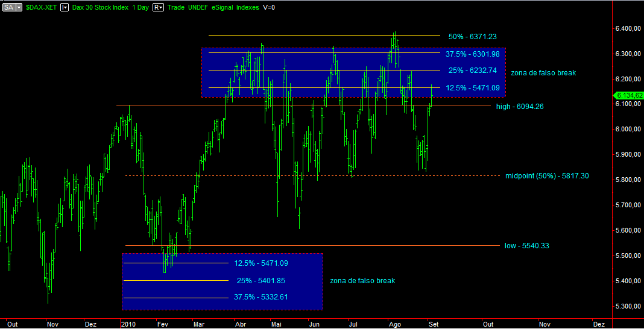Click the Indexes label in the header
This screenshot has height=329, width=644.
point(248,7)
